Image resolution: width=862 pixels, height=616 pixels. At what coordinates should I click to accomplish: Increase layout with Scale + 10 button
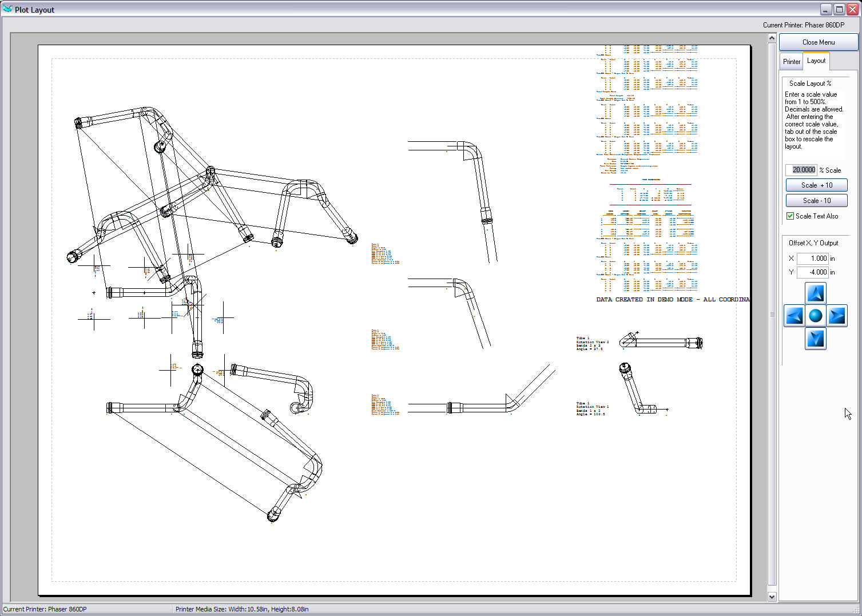(816, 185)
